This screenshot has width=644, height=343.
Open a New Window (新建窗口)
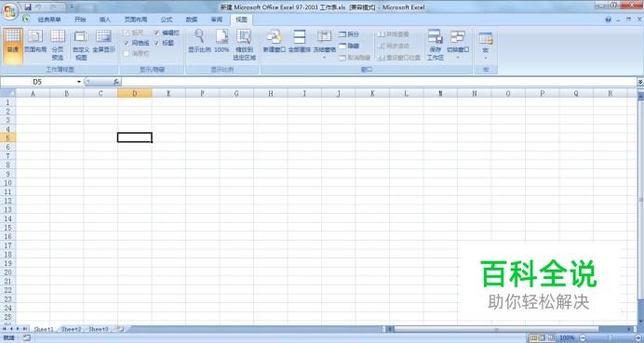(275, 42)
